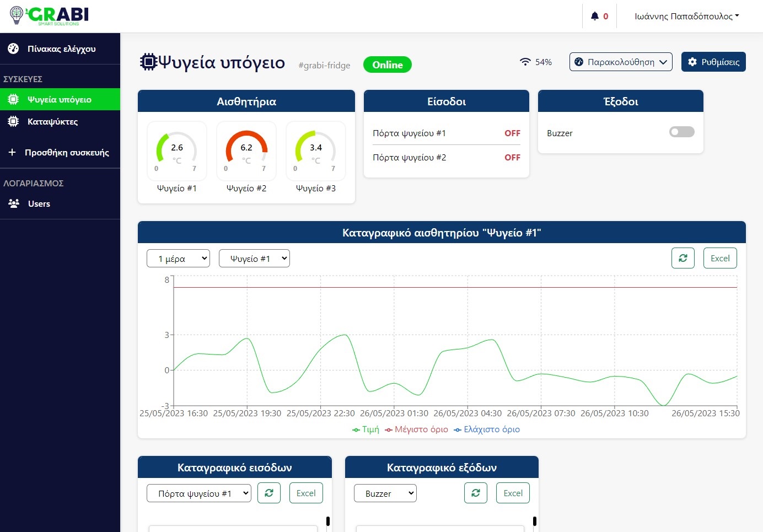Click the Online status badge
763x532 pixels.
click(x=388, y=65)
